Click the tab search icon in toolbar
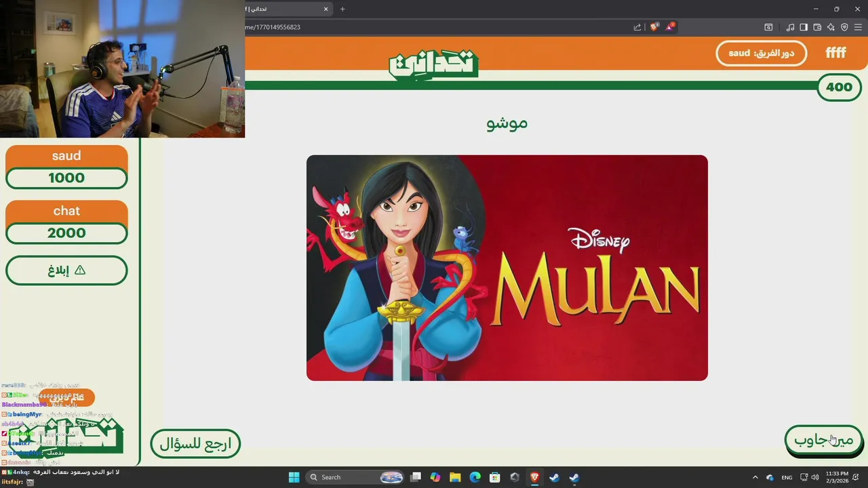Viewport: 868px width, 488px height. pos(768,27)
